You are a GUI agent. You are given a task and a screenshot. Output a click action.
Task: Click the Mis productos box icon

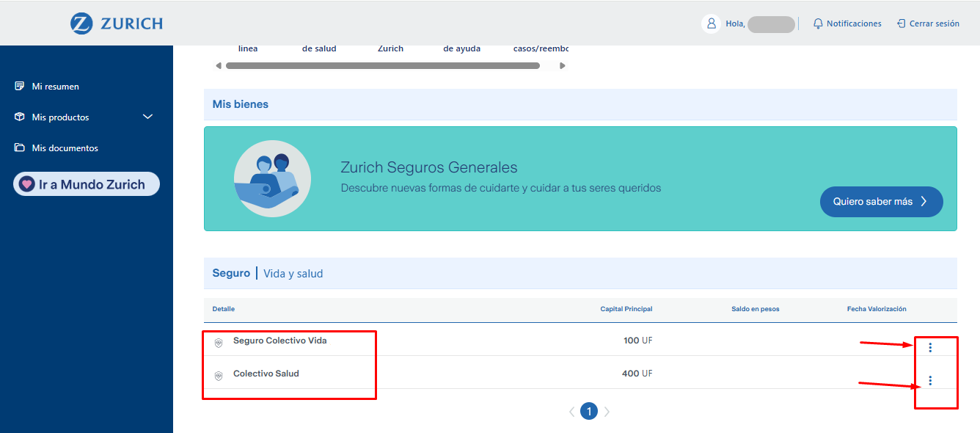(x=20, y=117)
